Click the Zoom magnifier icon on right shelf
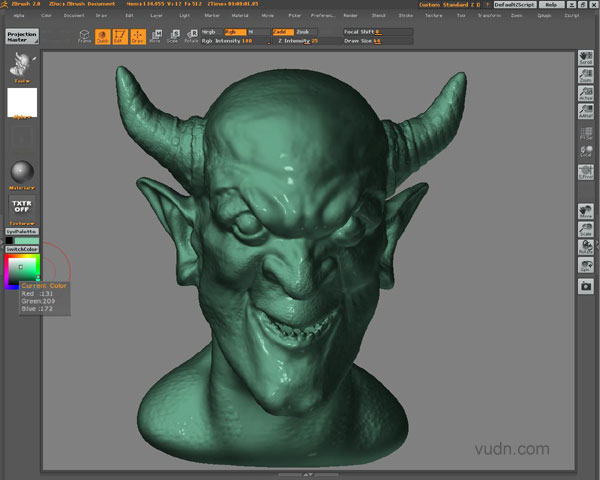Viewport: 600px width, 480px height. (586, 76)
